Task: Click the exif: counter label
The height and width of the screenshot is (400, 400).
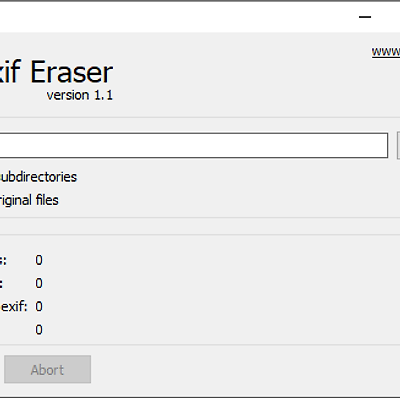Action: [x=14, y=307]
